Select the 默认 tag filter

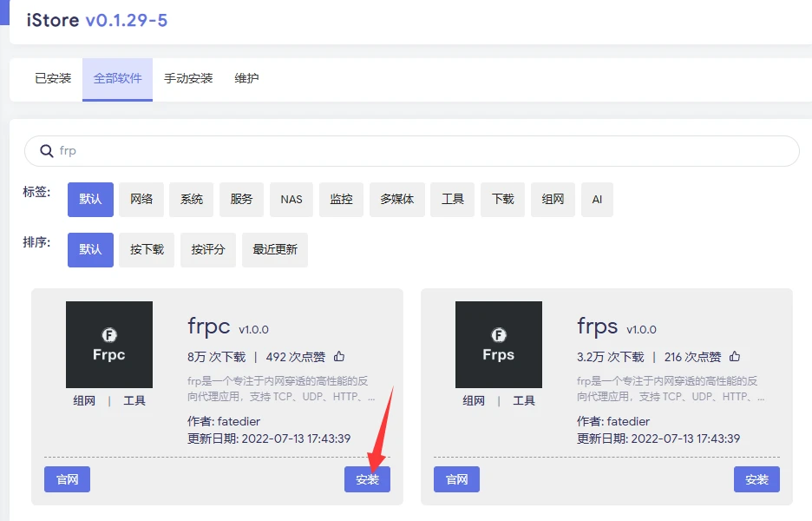90,199
